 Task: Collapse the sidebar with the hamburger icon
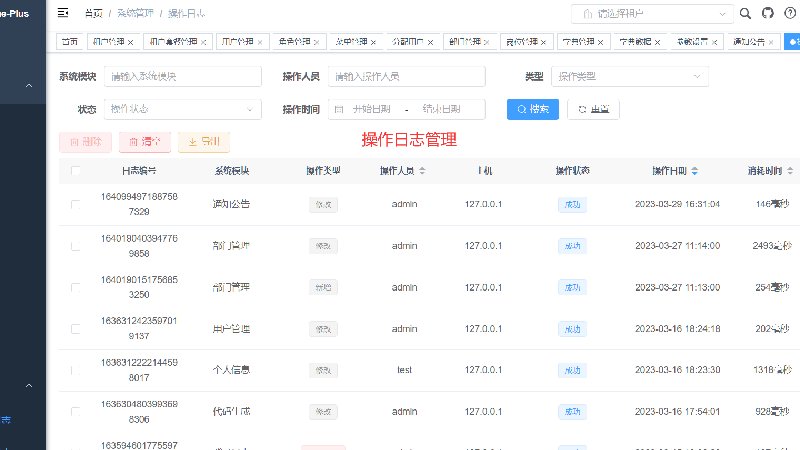click(x=63, y=13)
